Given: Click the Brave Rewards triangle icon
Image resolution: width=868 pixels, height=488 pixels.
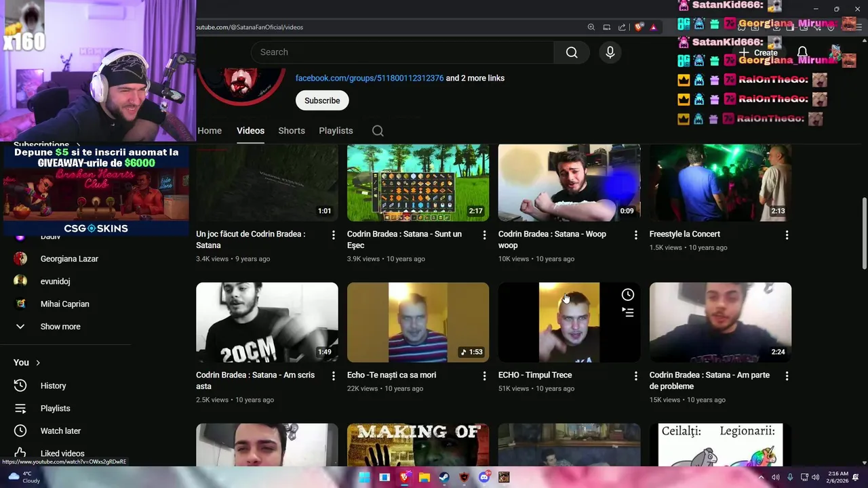Looking at the screenshot, I should tap(653, 27).
